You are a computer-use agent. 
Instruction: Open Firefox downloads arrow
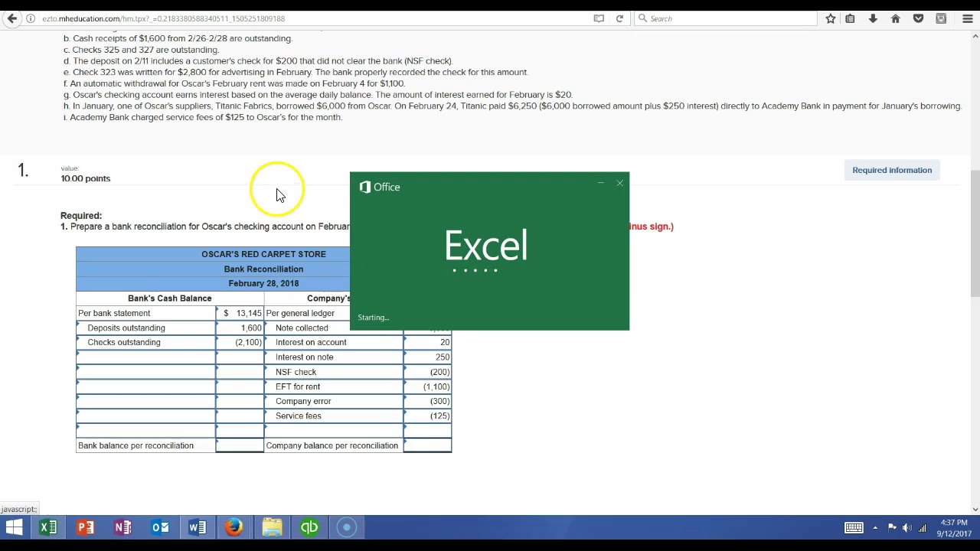point(873,18)
